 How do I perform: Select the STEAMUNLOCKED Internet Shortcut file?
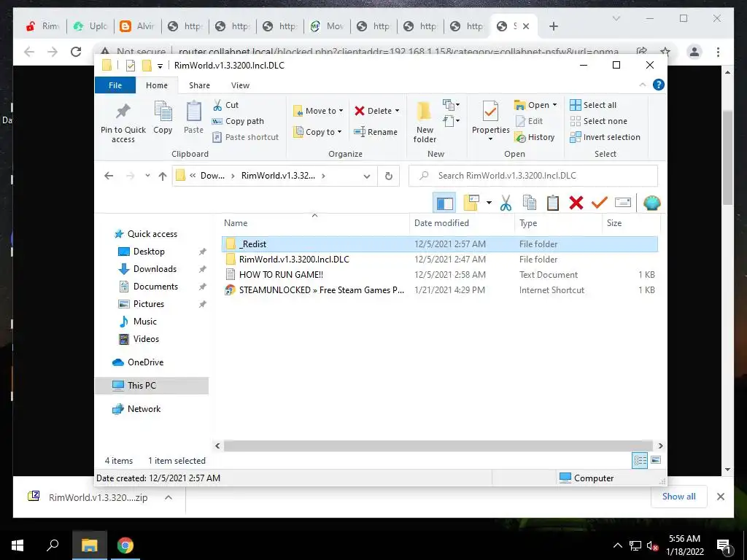click(x=440, y=290)
